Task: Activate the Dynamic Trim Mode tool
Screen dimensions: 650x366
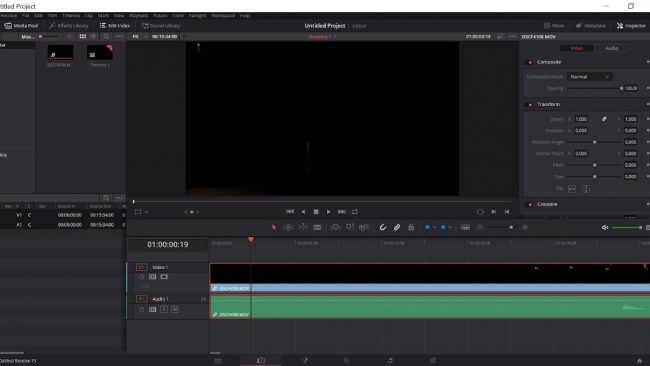Action: pyautogui.click(x=303, y=227)
